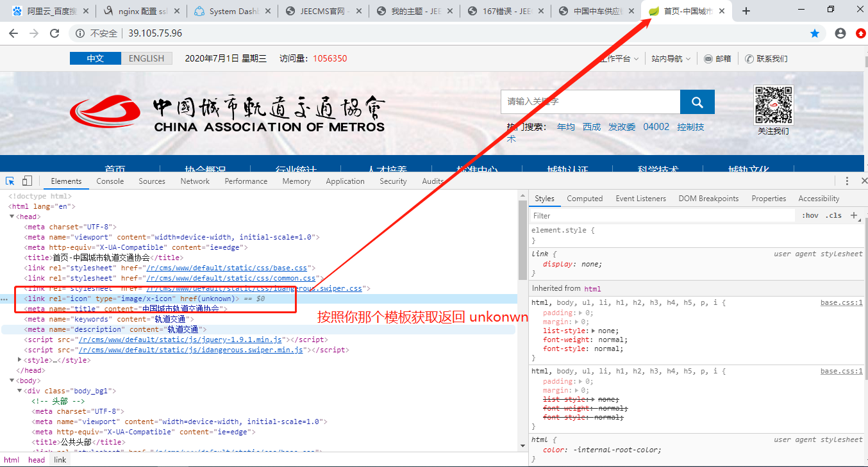
Task: Open the idangerous.swiper.min.js script link
Action: [190, 350]
